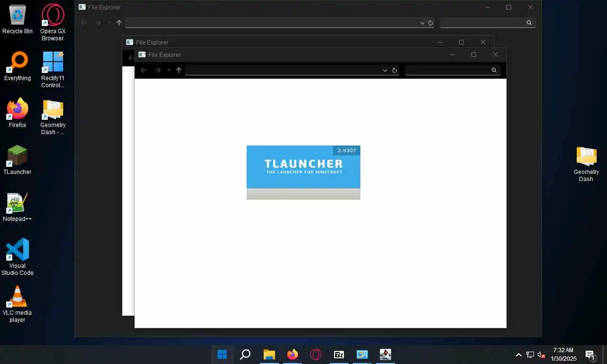The height and width of the screenshot is (364, 607).
Task: Open the Java TLauncher taskbar item
Action: (x=385, y=355)
